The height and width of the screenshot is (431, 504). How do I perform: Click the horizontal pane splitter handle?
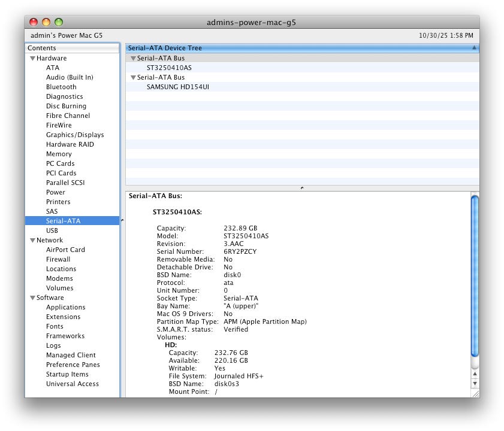pyautogui.click(x=302, y=188)
